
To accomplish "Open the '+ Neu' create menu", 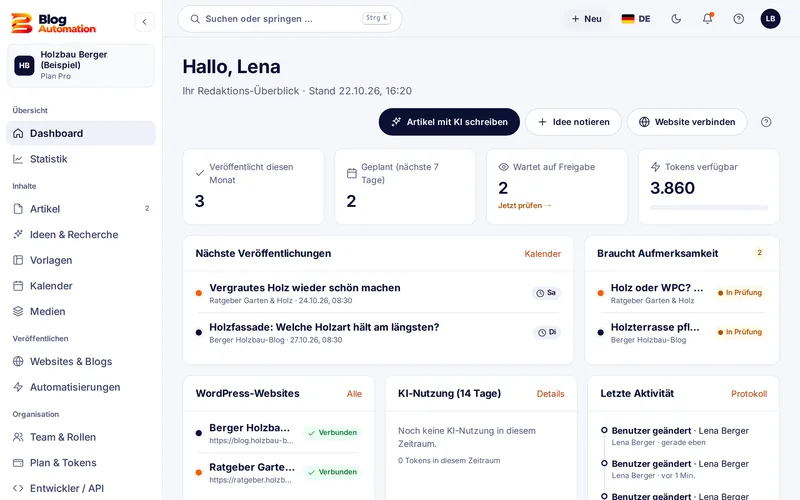I will tap(586, 19).
